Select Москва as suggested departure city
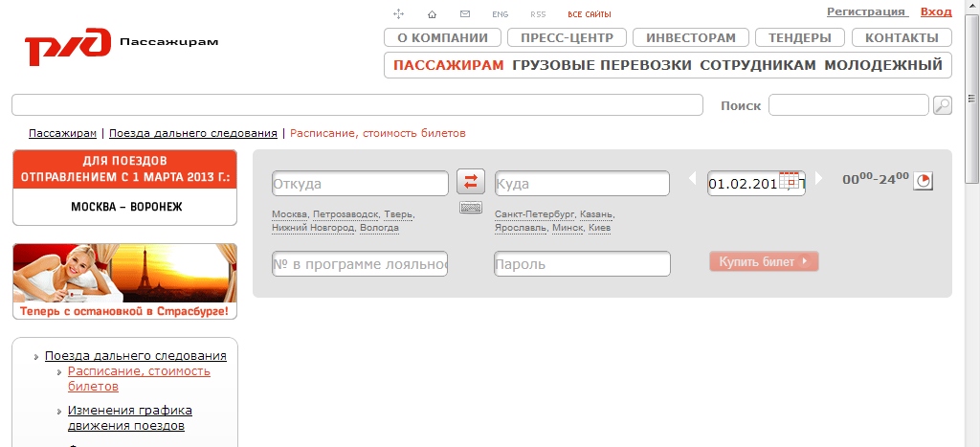The image size is (980, 447). (x=289, y=214)
